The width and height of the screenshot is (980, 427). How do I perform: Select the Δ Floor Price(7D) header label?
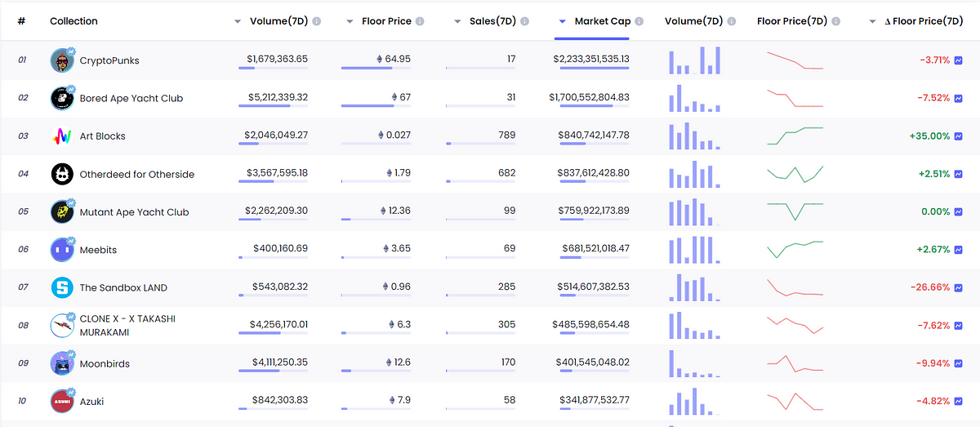coord(924,21)
